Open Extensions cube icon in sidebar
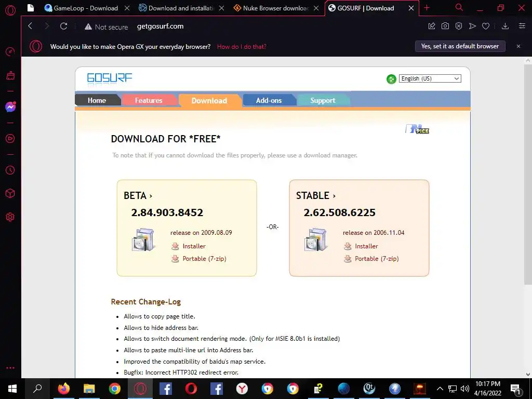The width and height of the screenshot is (532, 399). click(x=10, y=193)
